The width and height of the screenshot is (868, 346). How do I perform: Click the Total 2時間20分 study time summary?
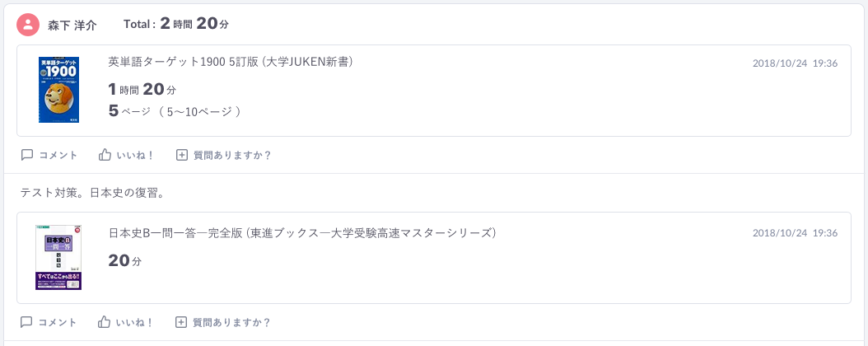pos(176,24)
